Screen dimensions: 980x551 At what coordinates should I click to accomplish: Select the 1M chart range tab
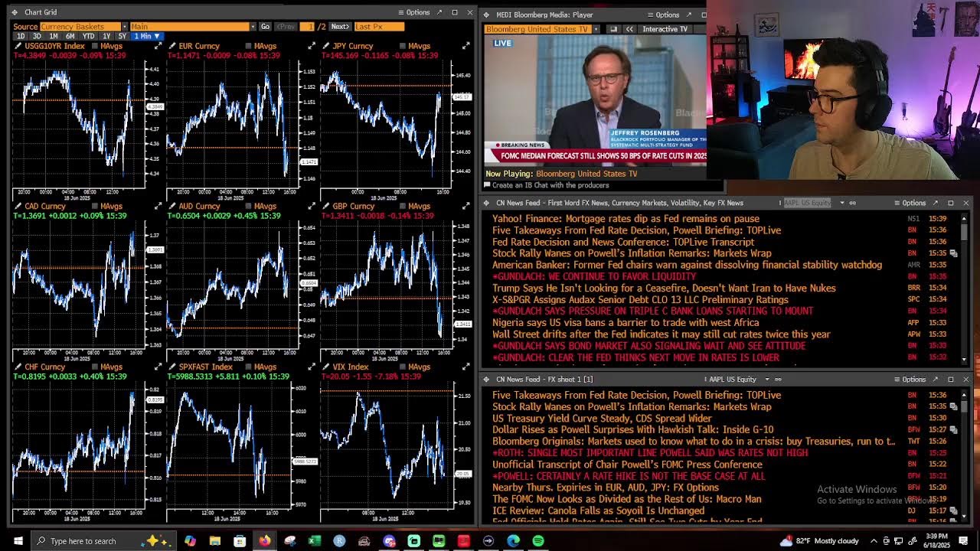tap(54, 36)
